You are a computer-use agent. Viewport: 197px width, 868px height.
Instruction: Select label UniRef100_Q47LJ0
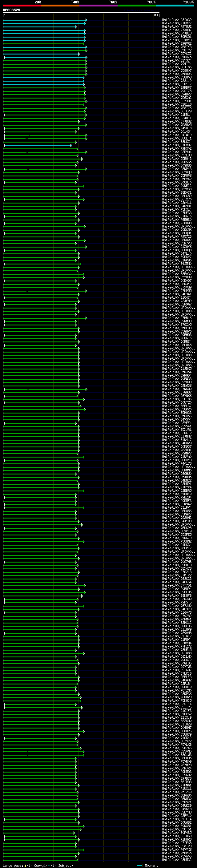click(177, 254)
